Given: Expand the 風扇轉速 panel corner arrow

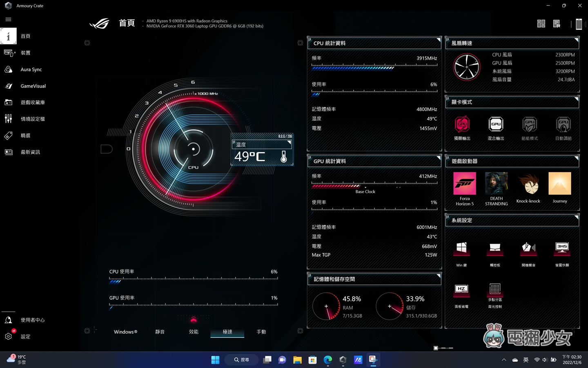Looking at the screenshot, I should [577, 39].
